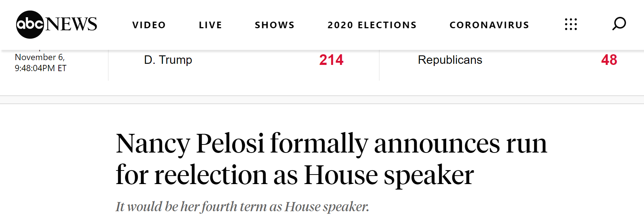Click the NEWS wordmark beside the logo

(72, 25)
